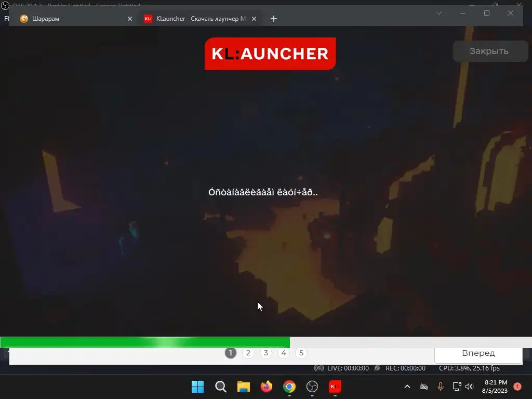
Task: Click the Вперед button
Action: coord(478,353)
